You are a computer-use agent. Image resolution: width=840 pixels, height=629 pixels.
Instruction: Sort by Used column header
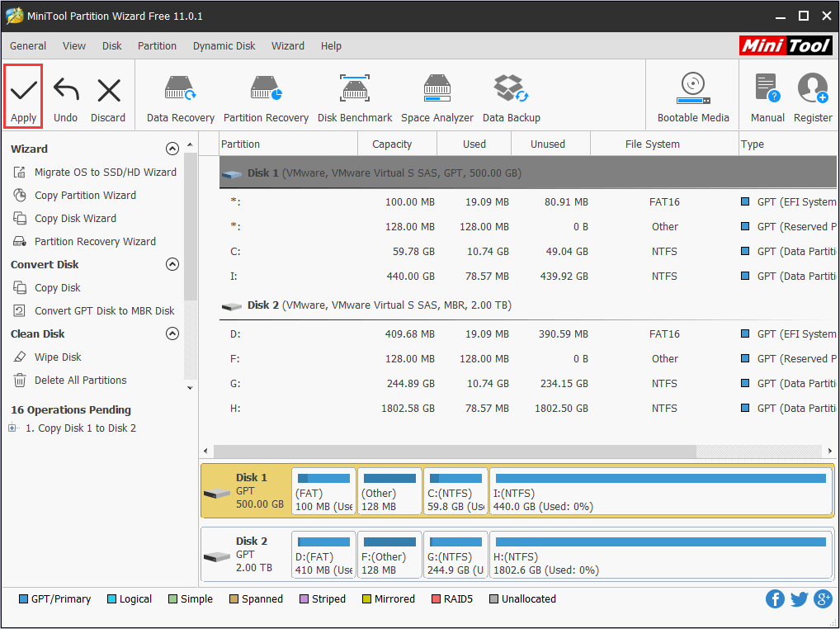click(x=474, y=144)
